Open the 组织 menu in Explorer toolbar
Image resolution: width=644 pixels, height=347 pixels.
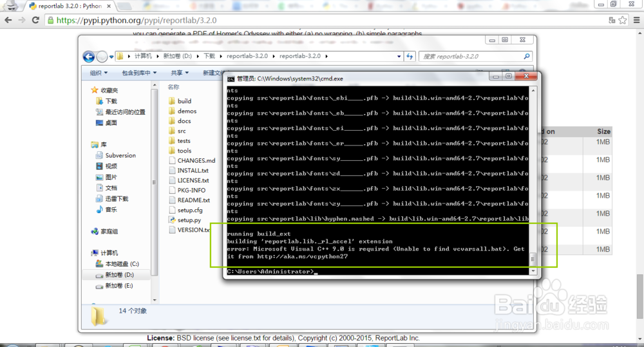pyautogui.click(x=99, y=73)
